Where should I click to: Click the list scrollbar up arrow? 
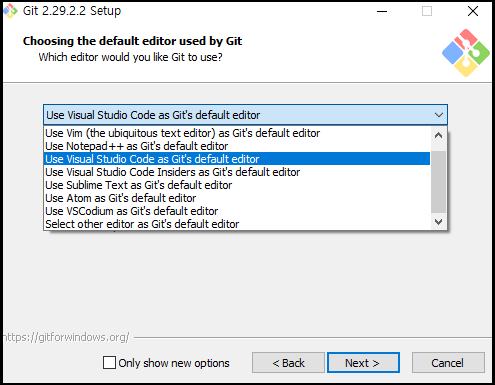tap(439, 135)
